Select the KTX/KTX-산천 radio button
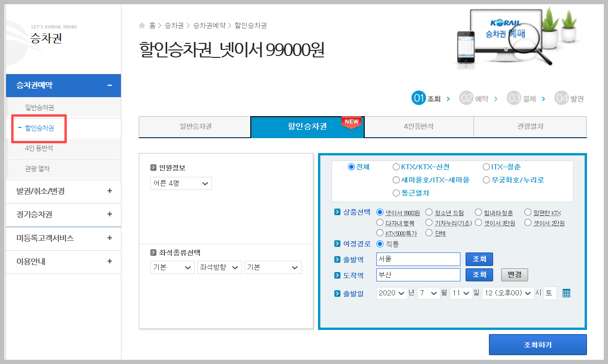608x364 pixels. [396, 167]
